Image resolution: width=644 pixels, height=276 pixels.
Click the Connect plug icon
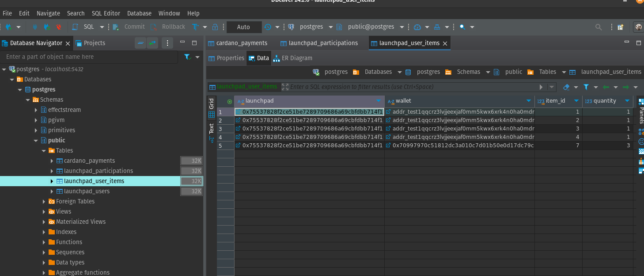pyautogui.click(x=35, y=27)
